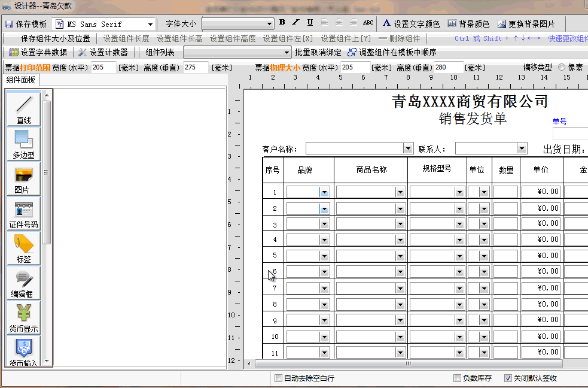Open the font family dropdown
This screenshot has width=588, height=388.
tap(151, 24)
